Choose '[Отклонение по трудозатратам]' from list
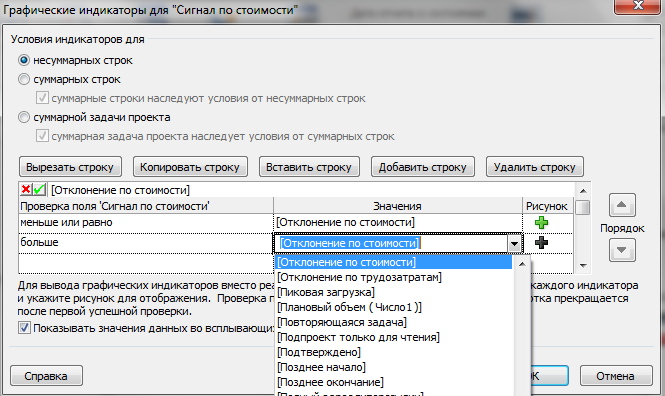Viewport: 665px width, 396px height. (x=394, y=277)
